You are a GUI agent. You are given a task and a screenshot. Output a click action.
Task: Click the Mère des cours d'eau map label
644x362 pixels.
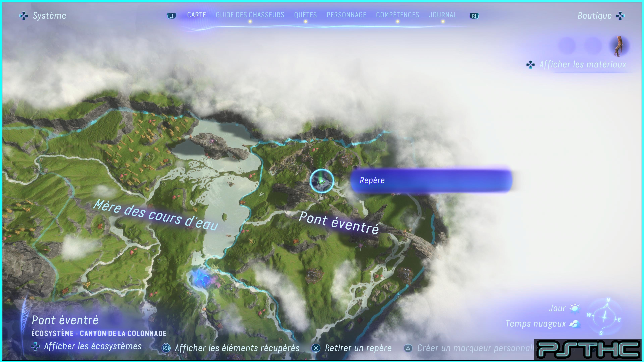coord(155,215)
